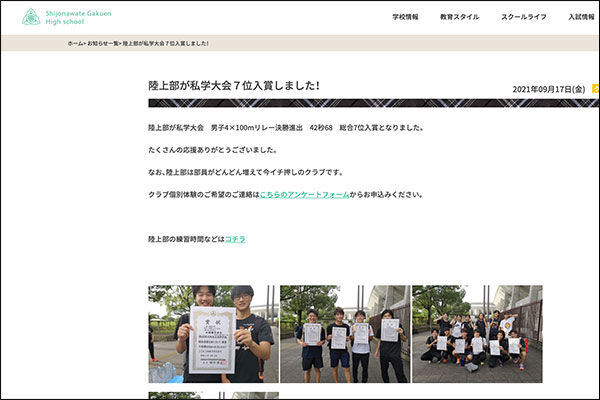The height and width of the screenshot is (400, 600).
Task: Open the 学校情報 menu
Action: point(405,17)
